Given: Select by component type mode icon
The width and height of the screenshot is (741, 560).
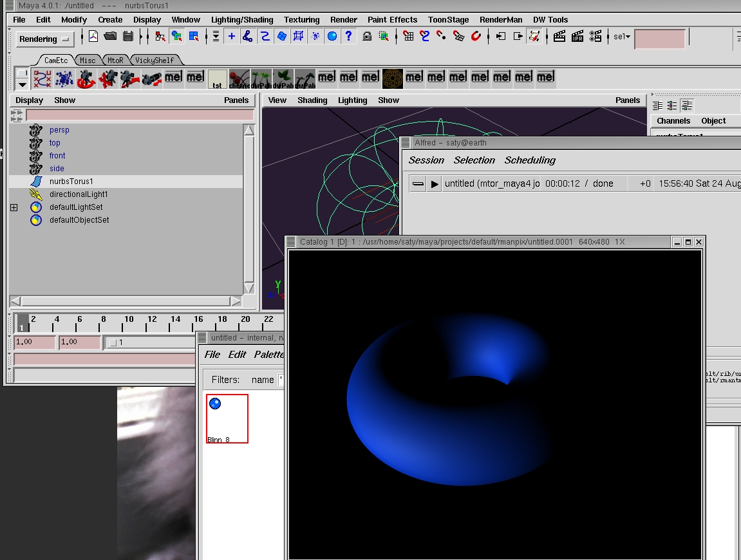Looking at the screenshot, I should (x=194, y=37).
